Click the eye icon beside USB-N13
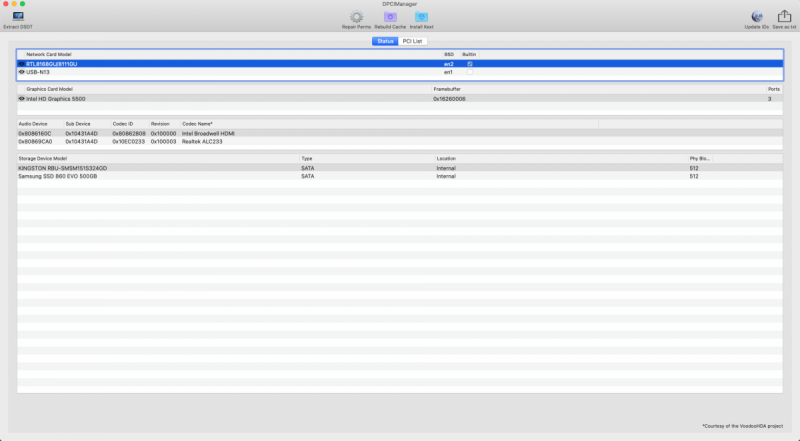The image size is (800, 441). [21, 72]
